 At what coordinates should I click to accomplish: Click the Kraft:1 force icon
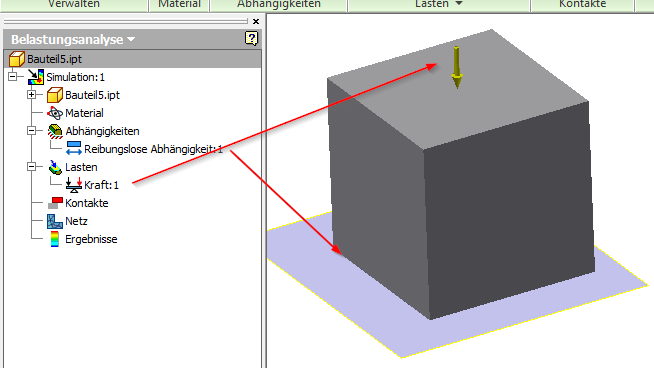pos(74,185)
